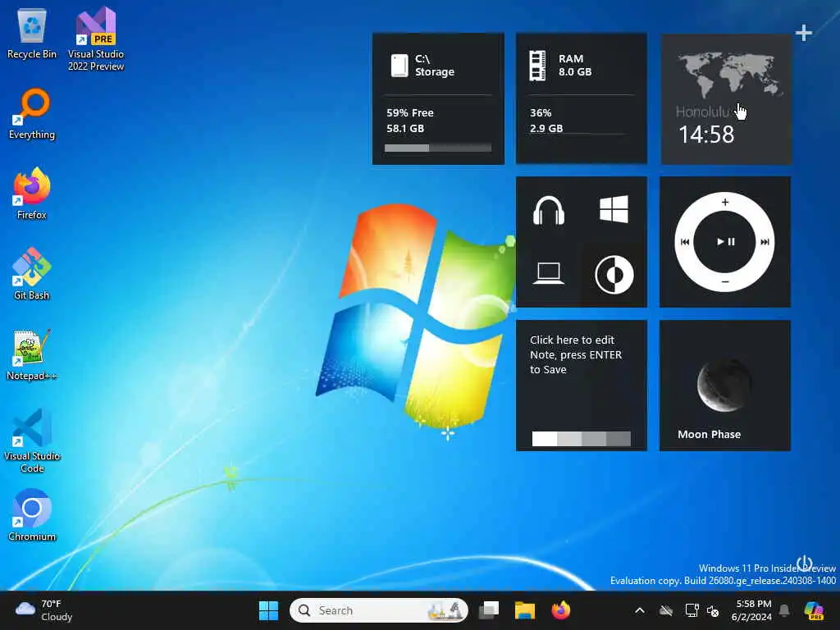Click the half-circle contrast icon in widget
The height and width of the screenshot is (630, 840).
(x=614, y=274)
